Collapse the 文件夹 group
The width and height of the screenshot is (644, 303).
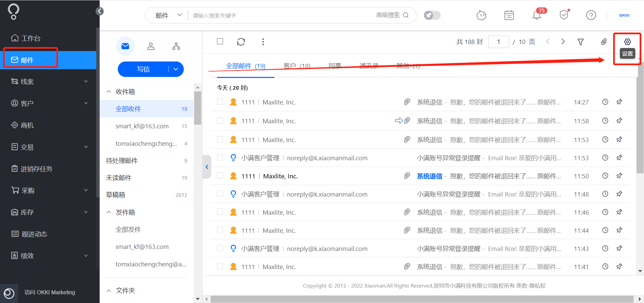click(109, 291)
